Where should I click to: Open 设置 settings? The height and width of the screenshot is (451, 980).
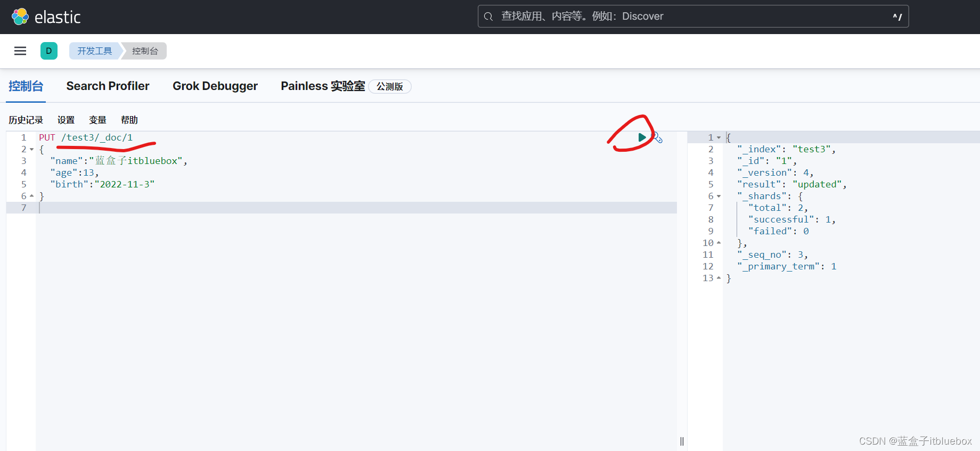(x=66, y=120)
